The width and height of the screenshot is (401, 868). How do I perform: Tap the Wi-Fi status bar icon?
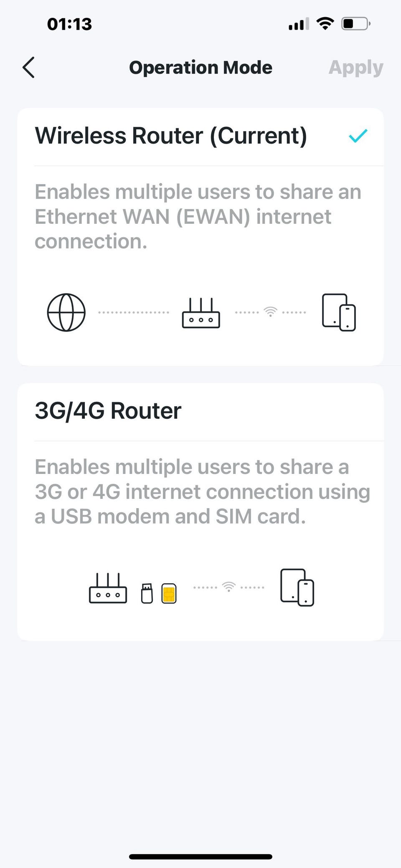[325, 24]
